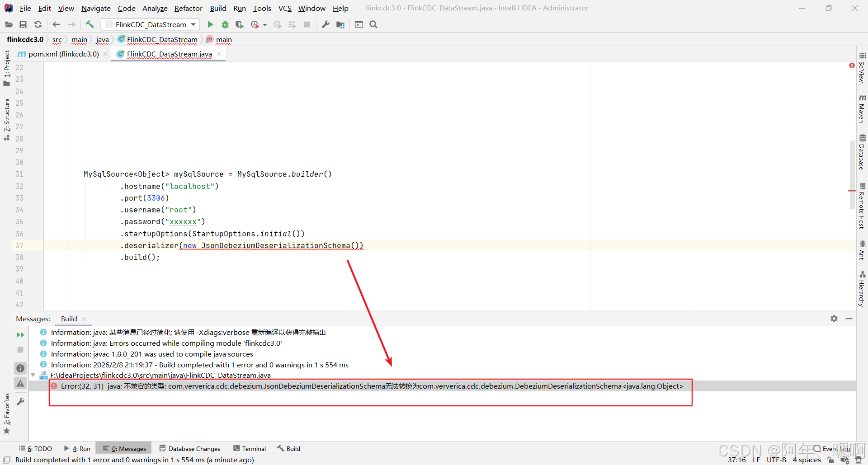This screenshot has width=868, height=465.
Task: Open the Refactor menu
Action: (x=189, y=8)
